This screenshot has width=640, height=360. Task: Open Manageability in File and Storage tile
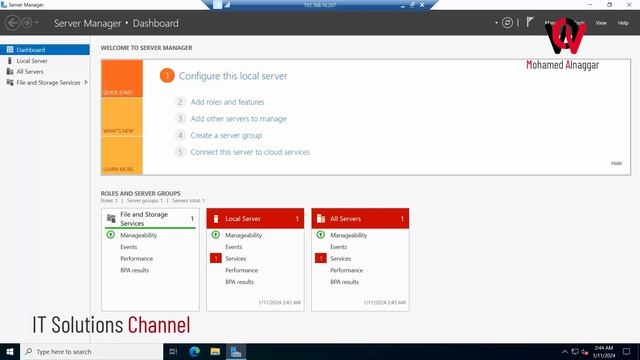coord(138,236)
